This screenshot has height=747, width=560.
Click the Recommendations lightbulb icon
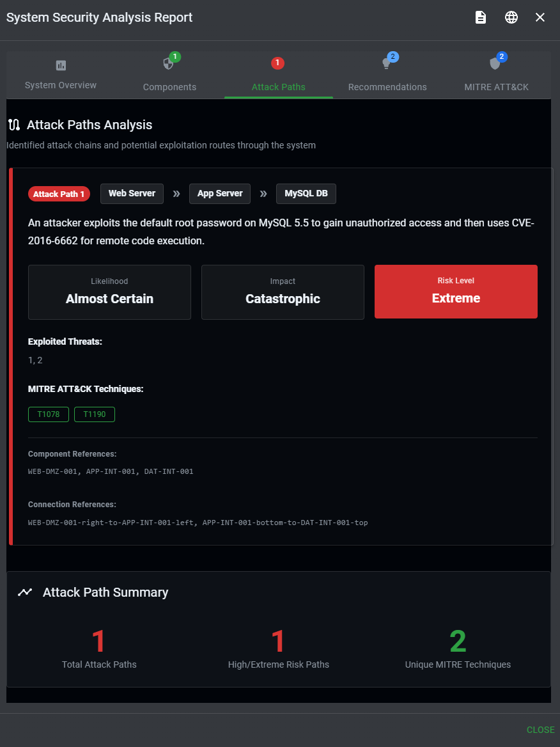tap(386, 64)
